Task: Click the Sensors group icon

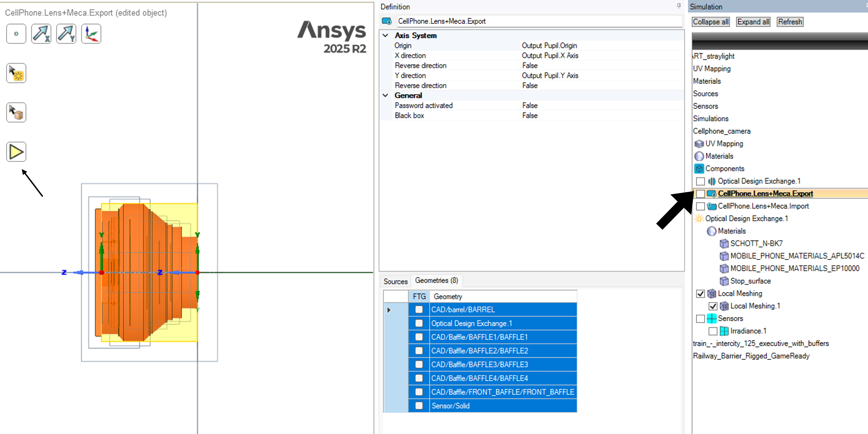Action: (x=711, y=318)
